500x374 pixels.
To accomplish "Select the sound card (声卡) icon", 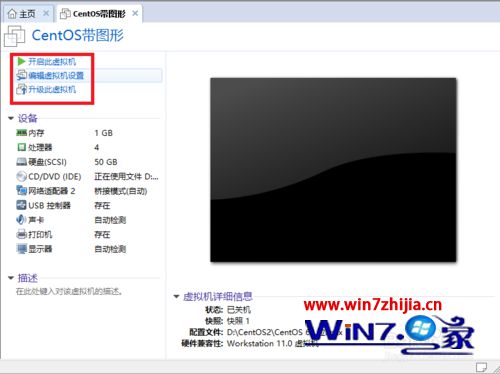I will (21, 220).
